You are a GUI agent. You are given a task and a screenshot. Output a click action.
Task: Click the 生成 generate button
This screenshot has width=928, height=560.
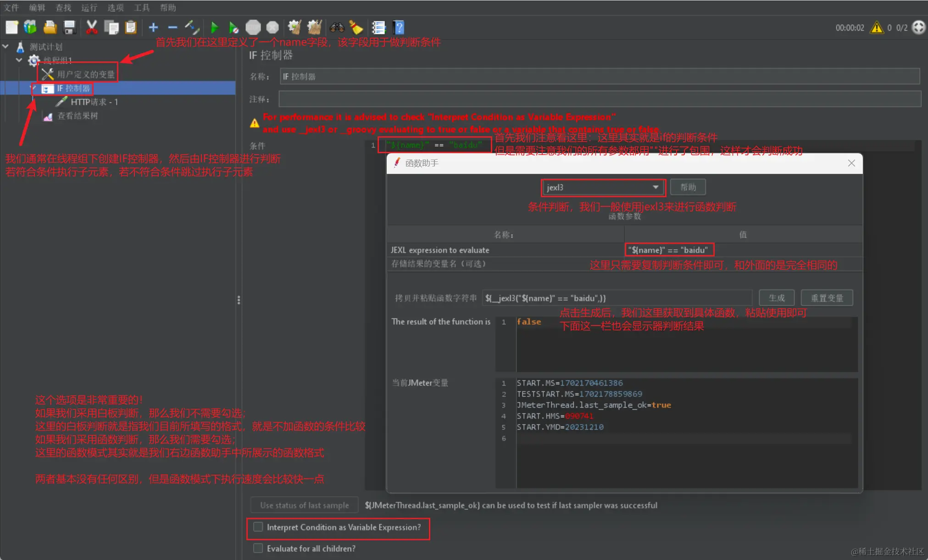coord(777,298)
